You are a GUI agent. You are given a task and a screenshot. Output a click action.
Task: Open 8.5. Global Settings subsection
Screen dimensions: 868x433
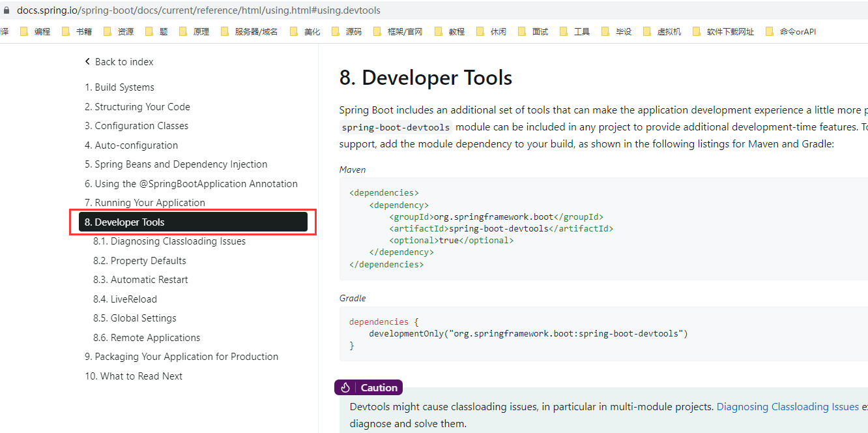coord(135,318)
